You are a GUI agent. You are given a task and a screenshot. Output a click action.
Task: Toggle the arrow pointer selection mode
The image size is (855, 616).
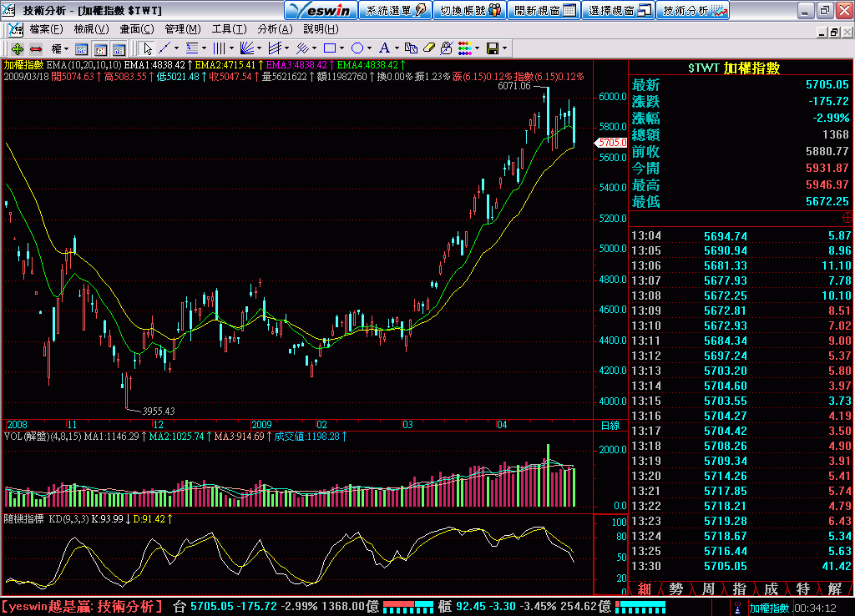[147, 48]
